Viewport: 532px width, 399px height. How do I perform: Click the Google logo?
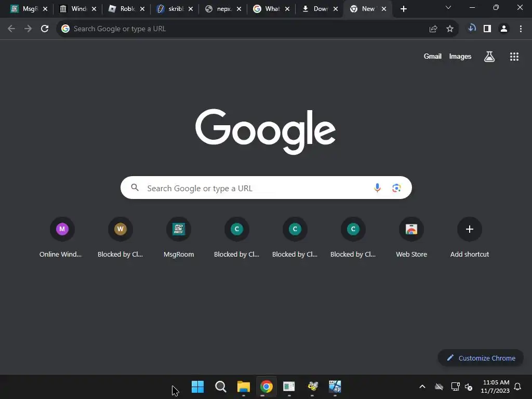click(x=265, y=131)
